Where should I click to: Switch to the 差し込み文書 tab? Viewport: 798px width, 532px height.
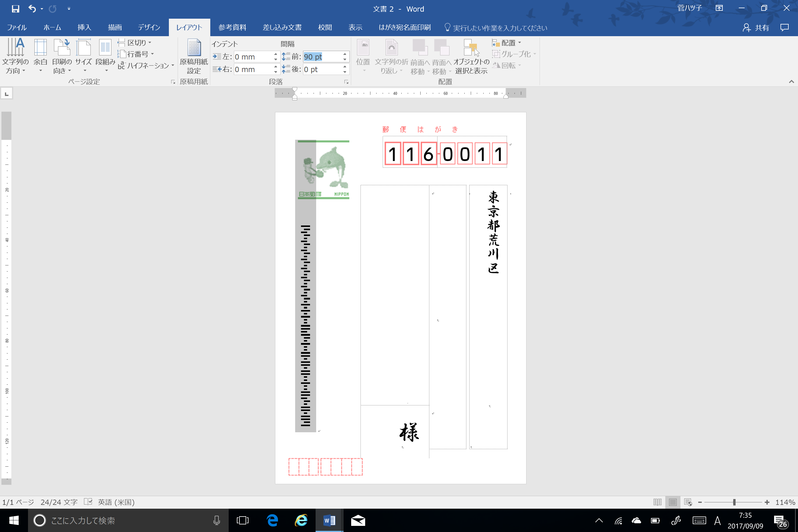pos(282,27)
